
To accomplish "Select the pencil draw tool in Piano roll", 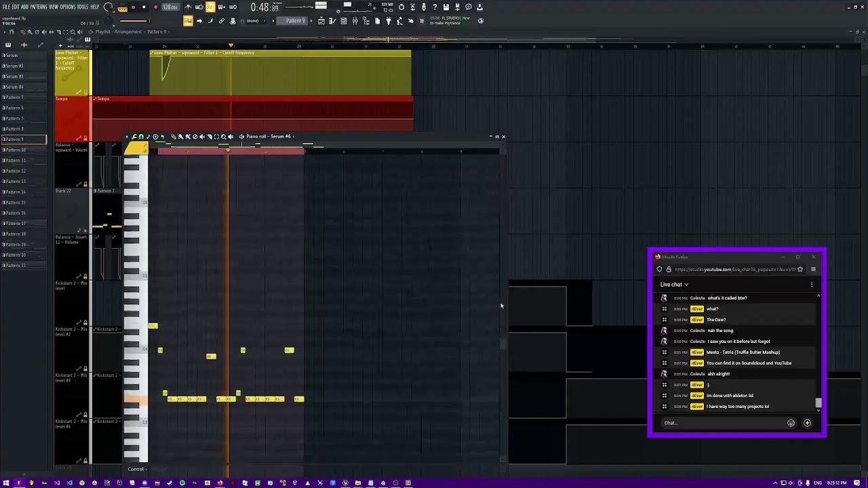I will click(x=174, y=137).
